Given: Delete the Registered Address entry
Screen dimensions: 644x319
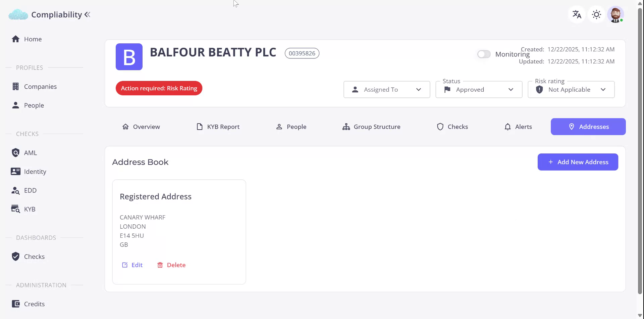Looking at the screenshot, I should [x=171, y=265].
